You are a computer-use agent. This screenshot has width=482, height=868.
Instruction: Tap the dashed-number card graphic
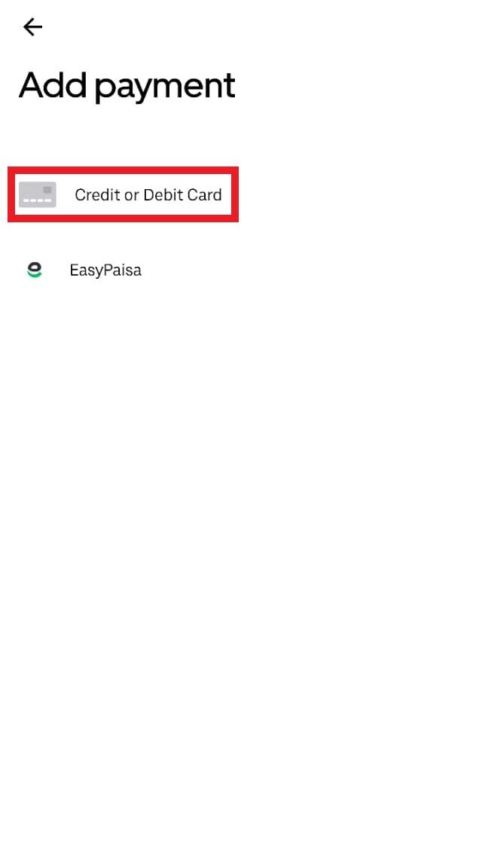38,194
